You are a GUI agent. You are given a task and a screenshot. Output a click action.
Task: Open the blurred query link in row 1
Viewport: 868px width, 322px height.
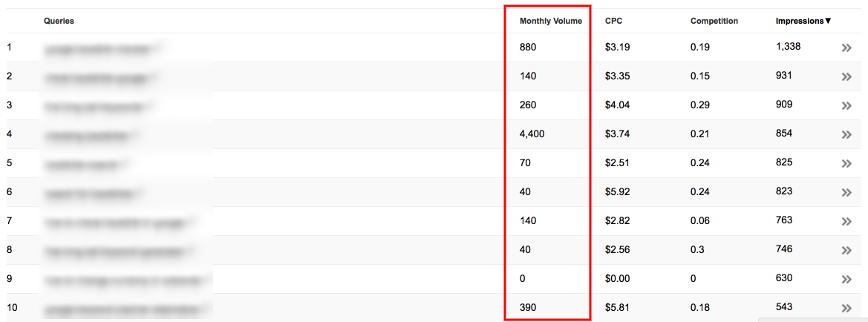tap(100, 48)
